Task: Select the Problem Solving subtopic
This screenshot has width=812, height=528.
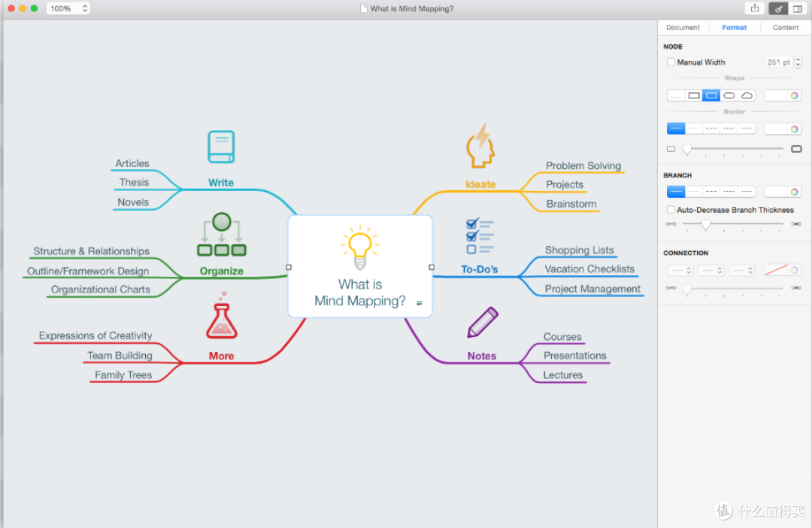Action: coord(583,165)
